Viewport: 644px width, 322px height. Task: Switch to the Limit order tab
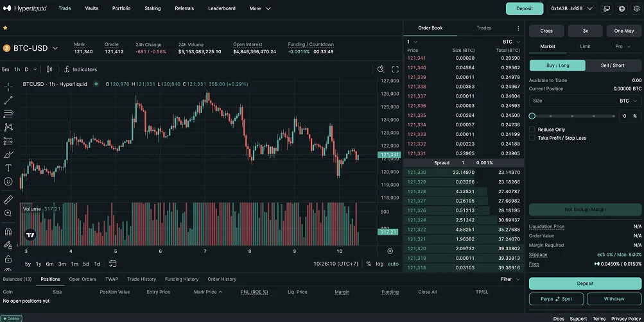[586, 46]
